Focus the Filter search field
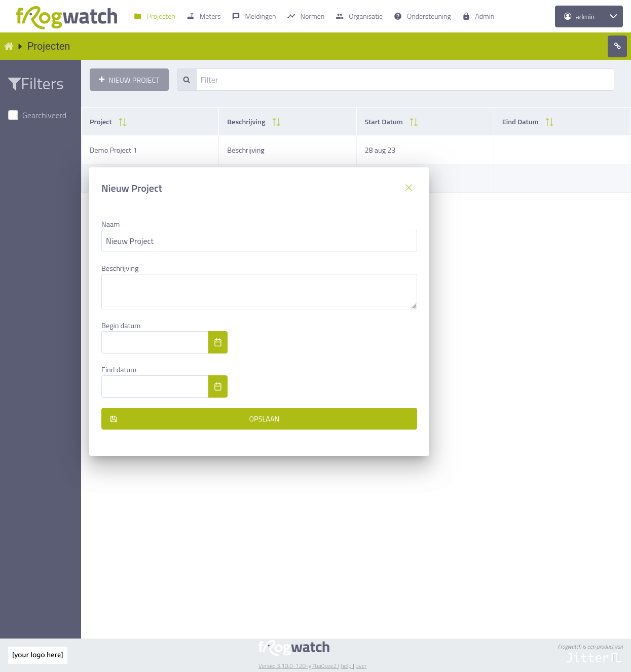 [405, 80]
